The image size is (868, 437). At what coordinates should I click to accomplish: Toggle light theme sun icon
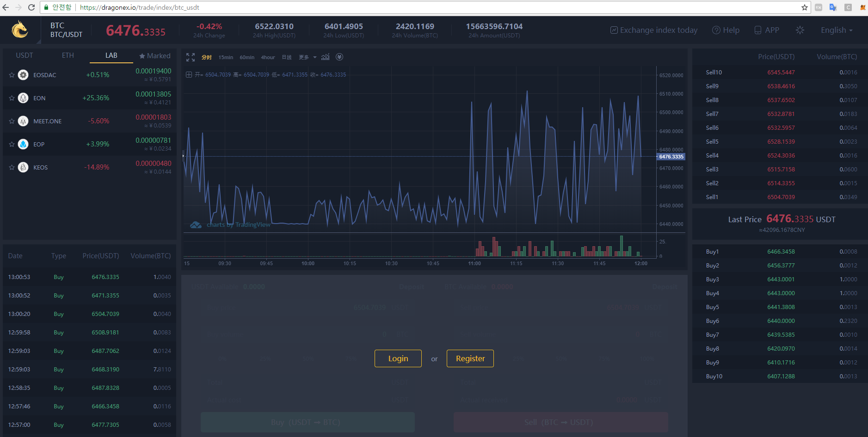(x=800, y=30)
